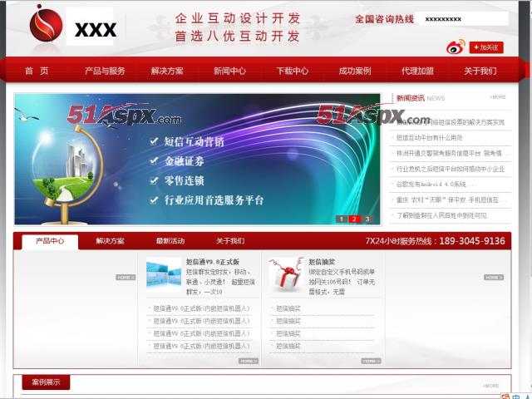Open 下载中心 navigation item
The width and height of the screenshot is (532, 399).
[293, 71]
